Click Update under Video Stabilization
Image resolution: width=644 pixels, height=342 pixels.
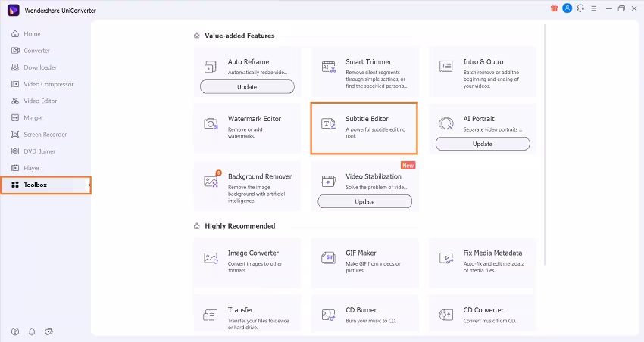coord(364,202)
